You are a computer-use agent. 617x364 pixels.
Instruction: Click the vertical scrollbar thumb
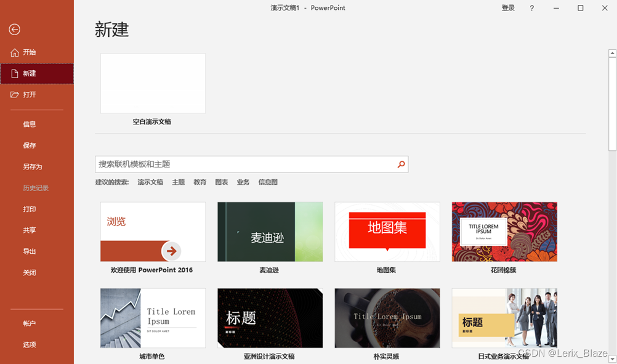(612, 104)
